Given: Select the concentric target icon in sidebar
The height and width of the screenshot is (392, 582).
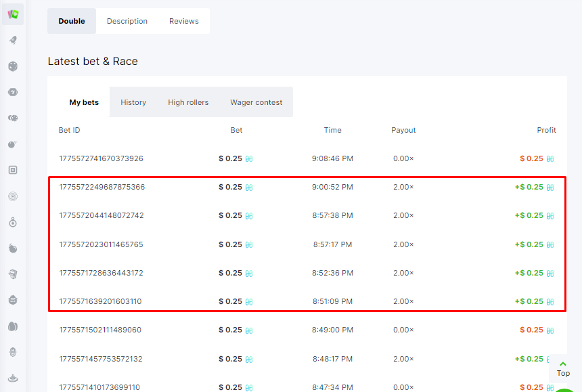Looking at the screenshot, I should 13,196.
